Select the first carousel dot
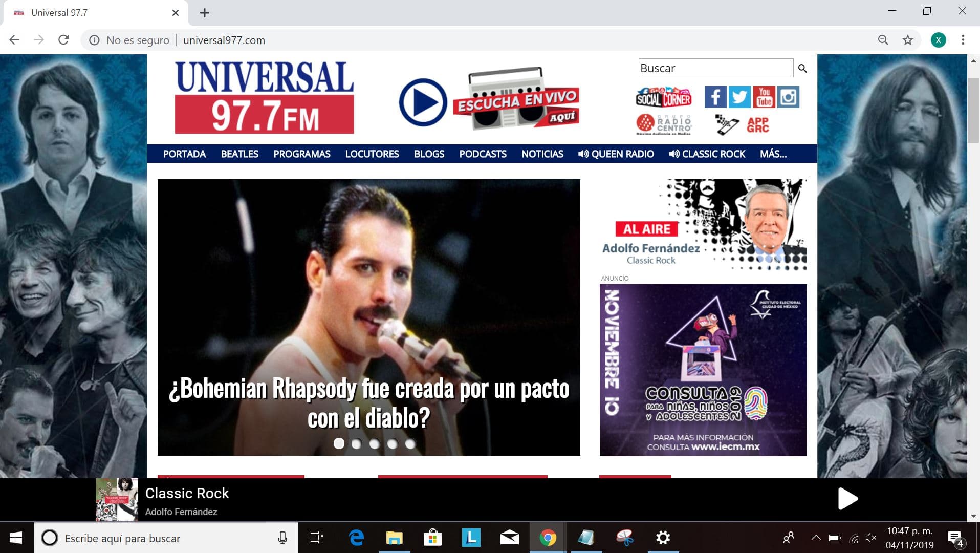The image size is (980, 553). [339, 443]
